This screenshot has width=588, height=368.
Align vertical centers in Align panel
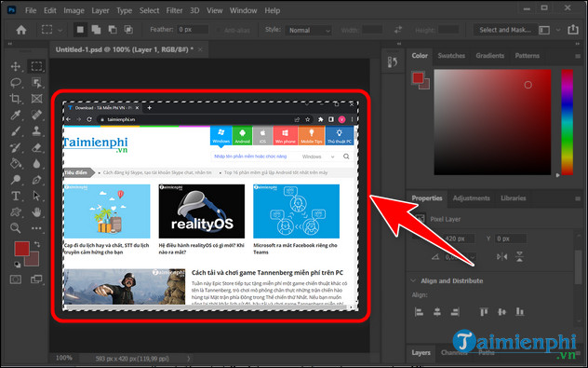tap(501, 312)
